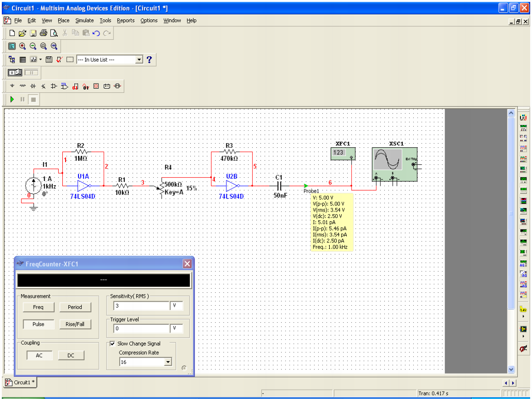The width and height of the screenshot is (532, 399).
Task: Click the Freq.: 1.00 kHz probe reading
Action: pos(330,247)
